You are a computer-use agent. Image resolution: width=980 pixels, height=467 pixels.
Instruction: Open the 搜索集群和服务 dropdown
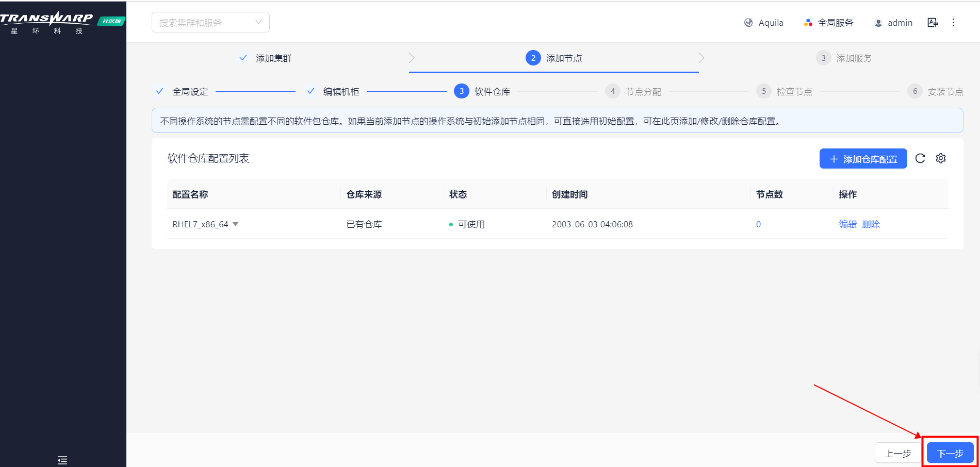[210, 22]
